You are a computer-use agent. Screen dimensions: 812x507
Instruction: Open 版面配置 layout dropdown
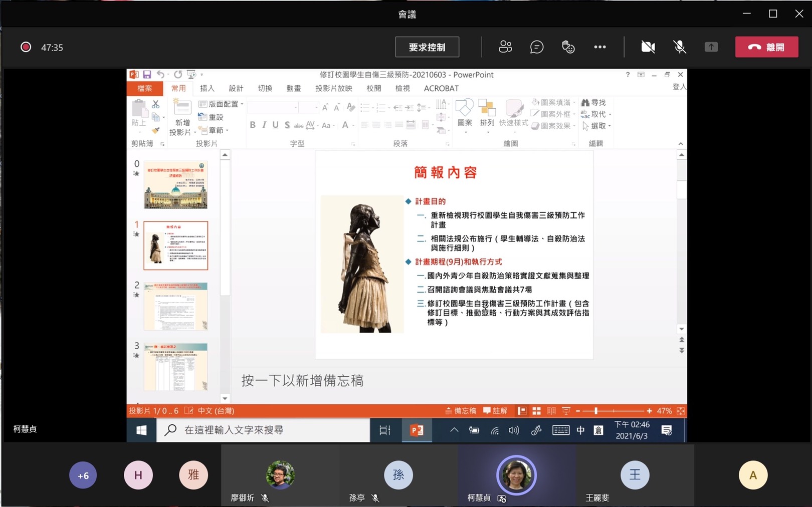pos(221,104)
